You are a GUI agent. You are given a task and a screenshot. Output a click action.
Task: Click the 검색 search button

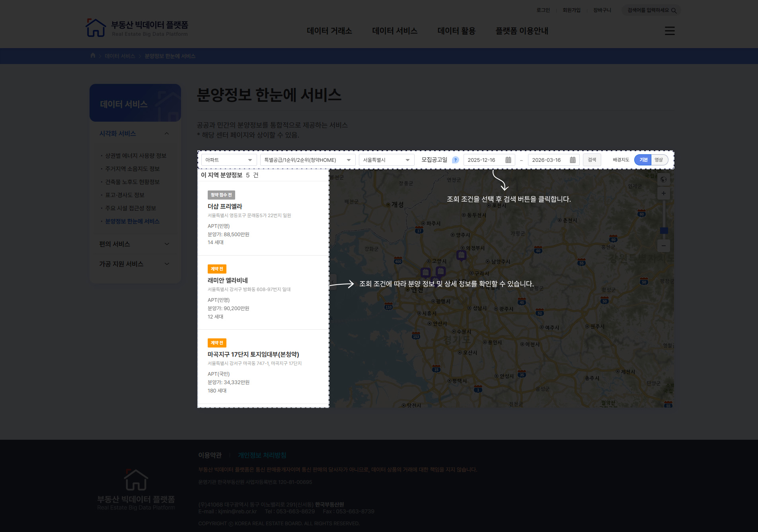point(592,160)
